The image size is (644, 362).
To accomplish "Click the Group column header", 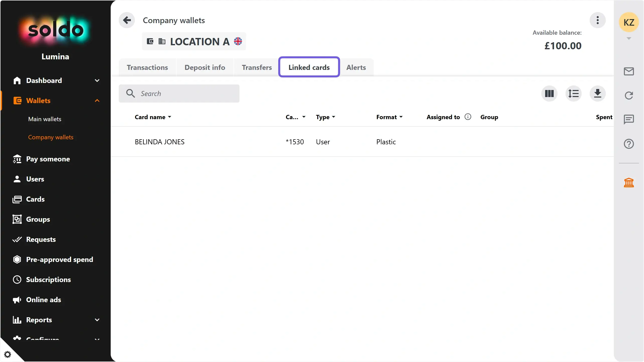I will (x=489, y=117).
